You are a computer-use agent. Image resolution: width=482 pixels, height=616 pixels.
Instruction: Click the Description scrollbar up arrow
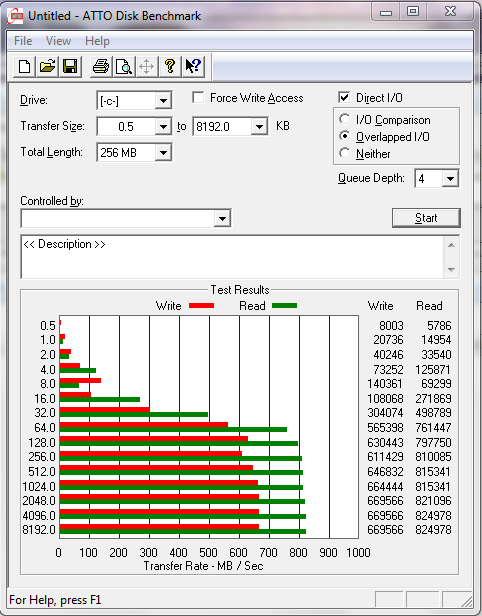(x=451, y=246)
